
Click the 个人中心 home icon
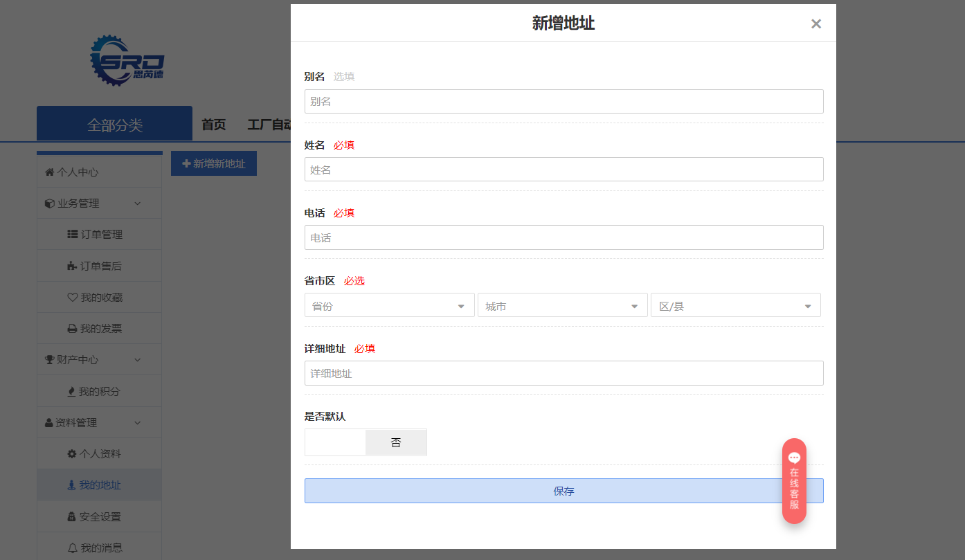[49, 172]
